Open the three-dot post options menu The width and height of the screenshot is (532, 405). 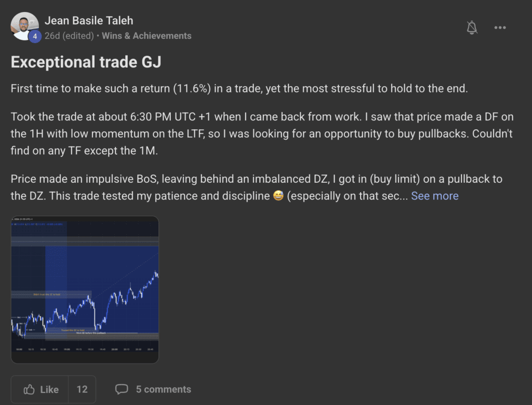(x=500, y=28)
